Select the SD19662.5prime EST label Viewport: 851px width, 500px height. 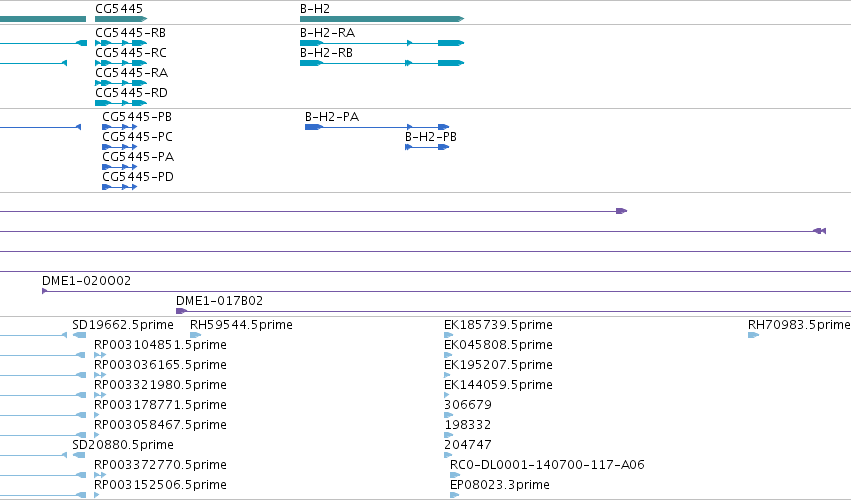123,325
